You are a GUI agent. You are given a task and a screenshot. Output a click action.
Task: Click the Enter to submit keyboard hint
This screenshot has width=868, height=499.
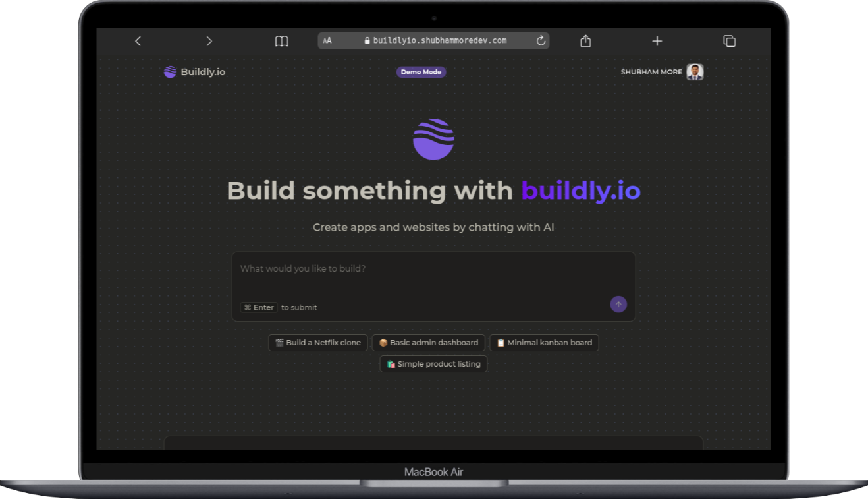pyautogui.click(x=259, y=307)
